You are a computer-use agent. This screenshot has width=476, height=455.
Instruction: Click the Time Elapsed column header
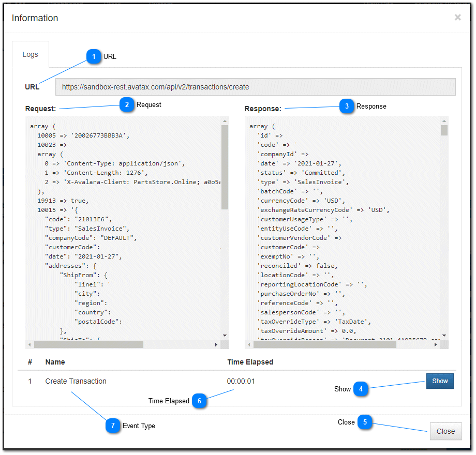[250, 362]
